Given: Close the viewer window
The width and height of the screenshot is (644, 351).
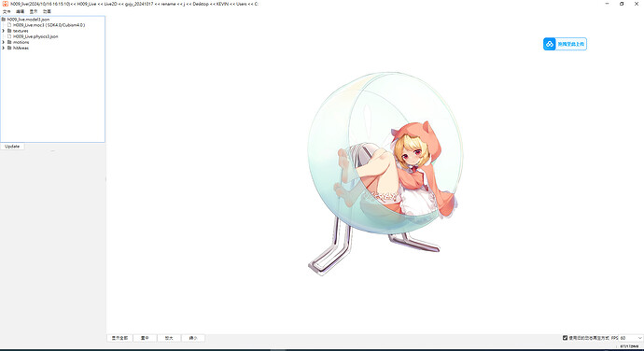Looking at the screenshot, I should coord(637,4).
